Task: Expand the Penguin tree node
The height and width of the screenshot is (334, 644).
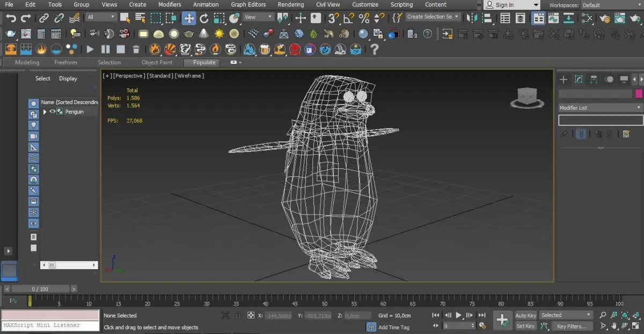Action: click(45, 112)
